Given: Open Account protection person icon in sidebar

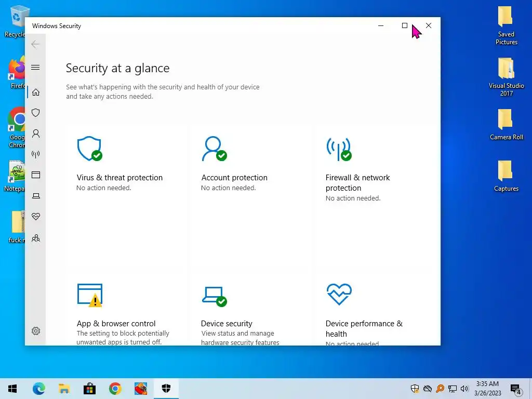Looking at the screenshot, I should (36, 134).
